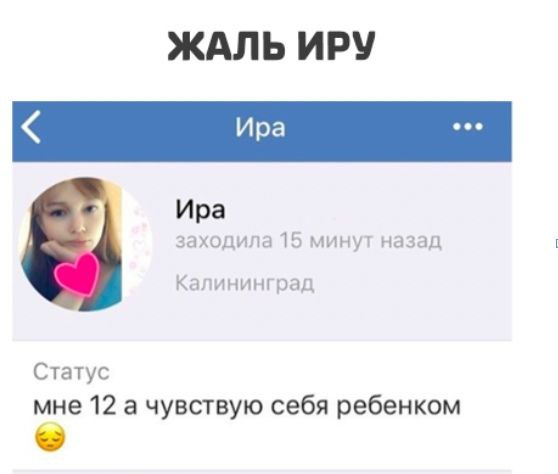Click the pink heart sticker on the avatar
The width and height of the screenshot is (558, 474).
tap(78, 273)
